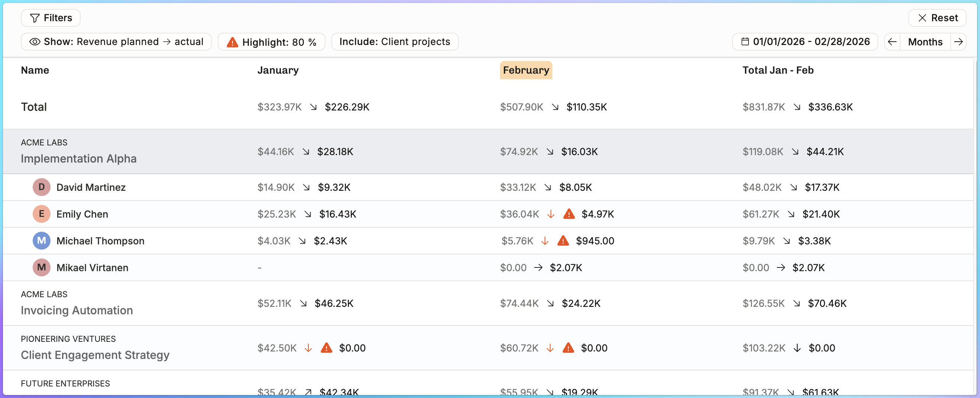This screenshot has width=980, height=398.
Task: Click Michael Thompson's blue avatar icon
Action: [42, 241]
